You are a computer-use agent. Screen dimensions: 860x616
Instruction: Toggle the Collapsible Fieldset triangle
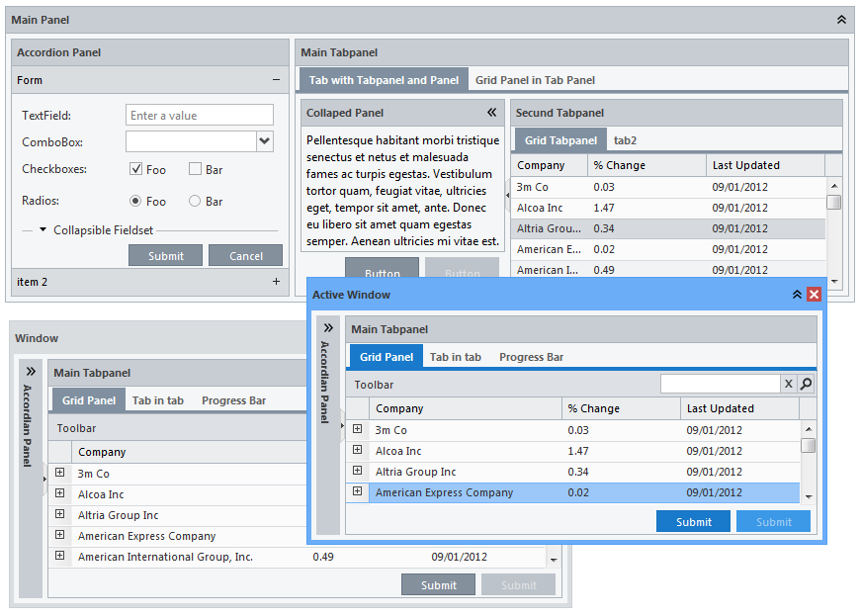(x=43, y=229)
